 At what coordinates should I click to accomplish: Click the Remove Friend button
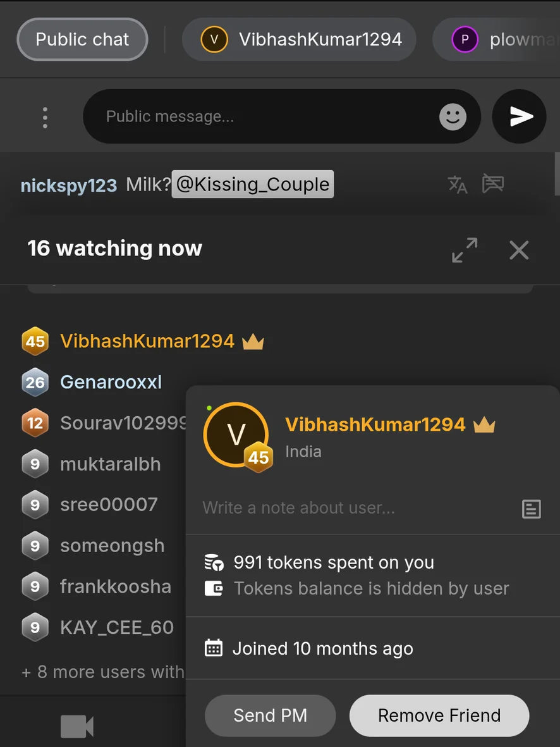(439, 715)
